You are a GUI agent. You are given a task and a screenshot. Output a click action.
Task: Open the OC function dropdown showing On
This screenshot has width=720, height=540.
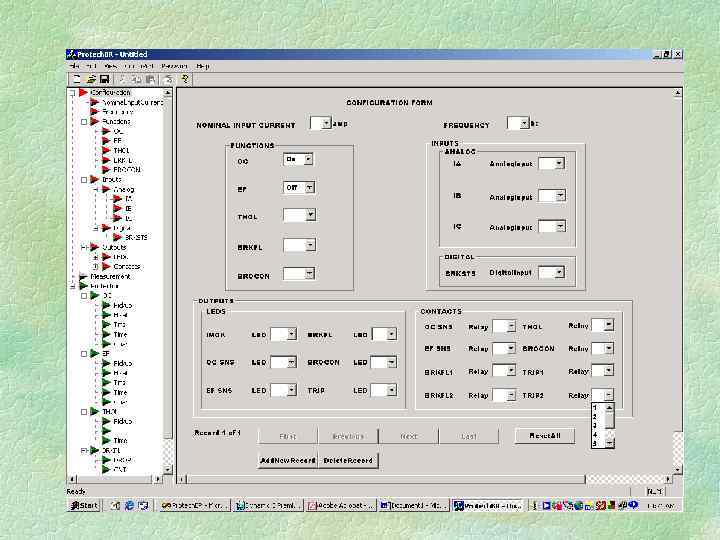[308, 159]
